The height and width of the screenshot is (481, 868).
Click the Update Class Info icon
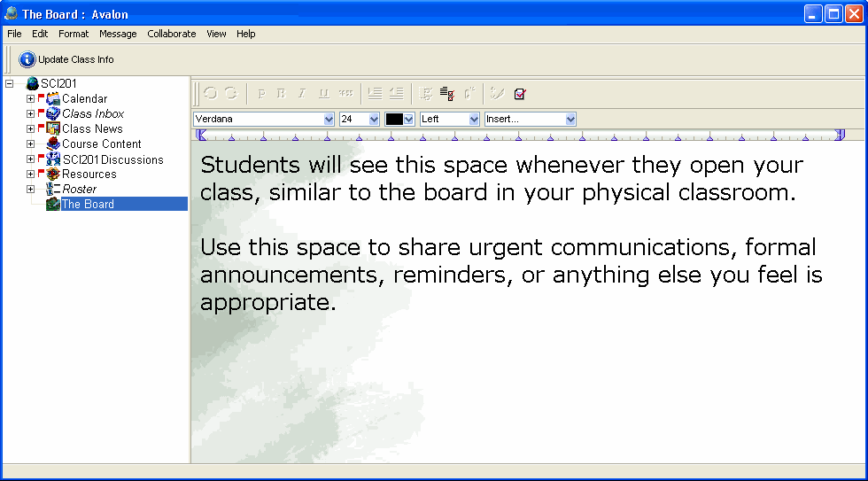[27, 59]
